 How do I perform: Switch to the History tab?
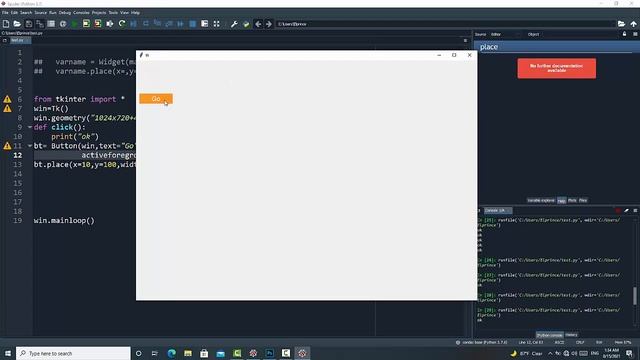pyautogui.click(x=571, y=335)
